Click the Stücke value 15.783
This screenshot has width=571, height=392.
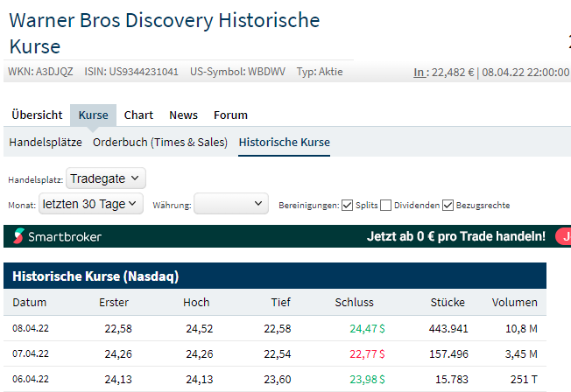(x=452, y=380)
